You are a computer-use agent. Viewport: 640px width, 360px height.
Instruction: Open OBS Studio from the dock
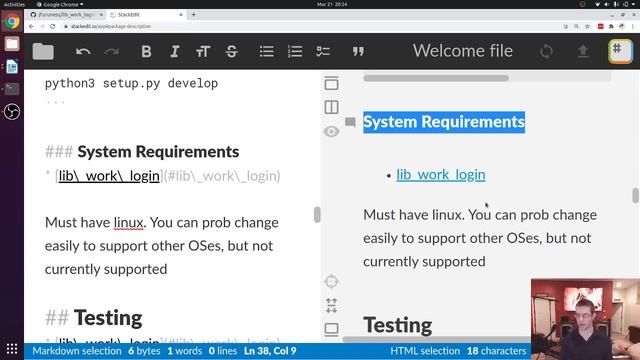point(12,111)
